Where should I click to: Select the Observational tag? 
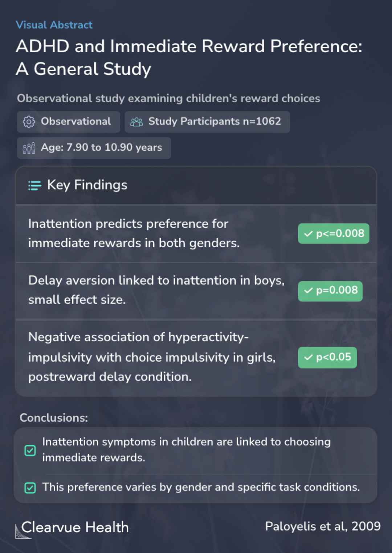click(69, 122)
